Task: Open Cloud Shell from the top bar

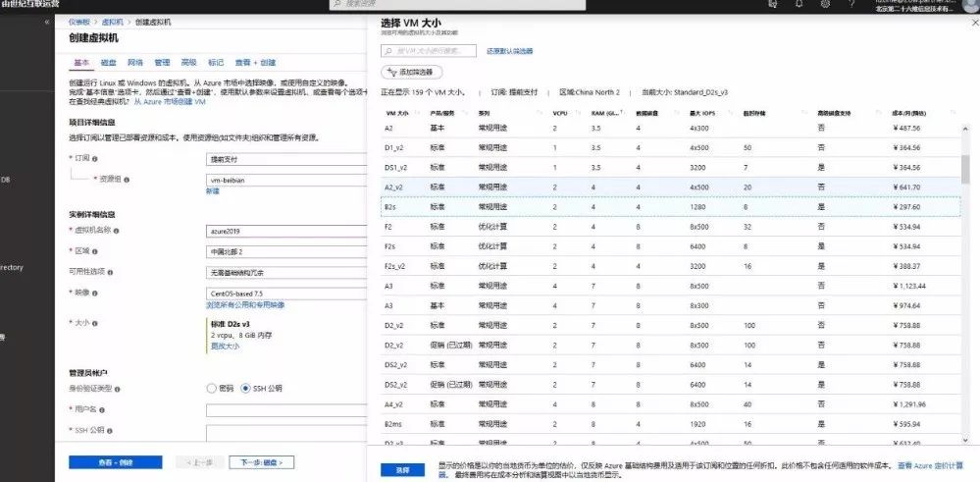Action: click(x=773, y=4)
